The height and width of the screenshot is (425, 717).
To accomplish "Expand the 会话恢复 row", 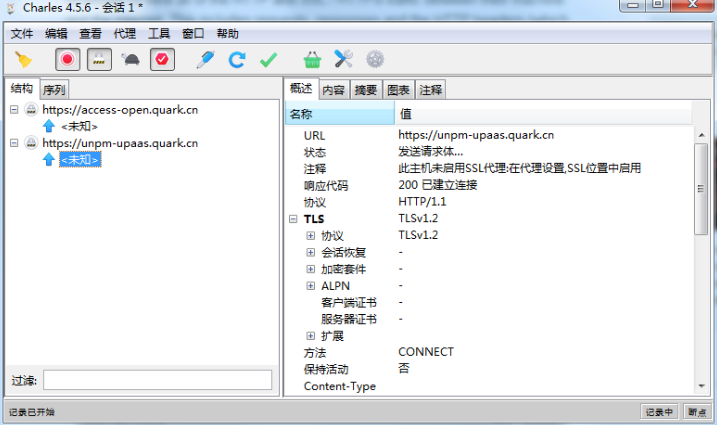I will tap(310, 252).
